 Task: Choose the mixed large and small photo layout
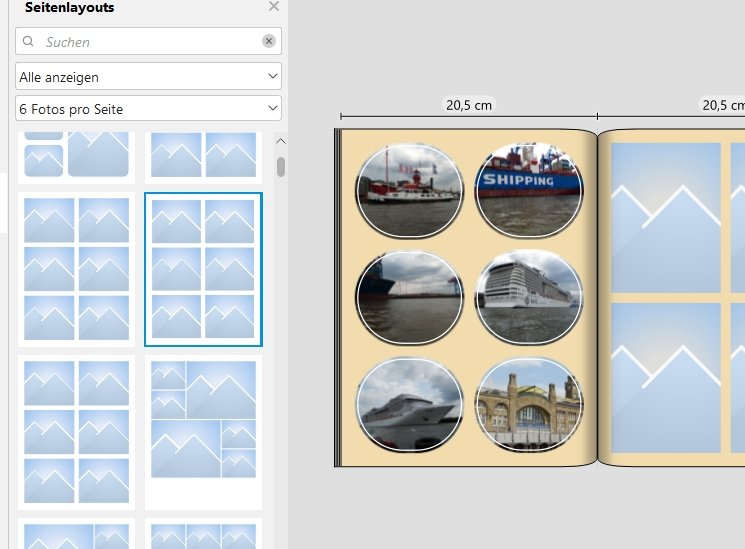coord(203,432)
